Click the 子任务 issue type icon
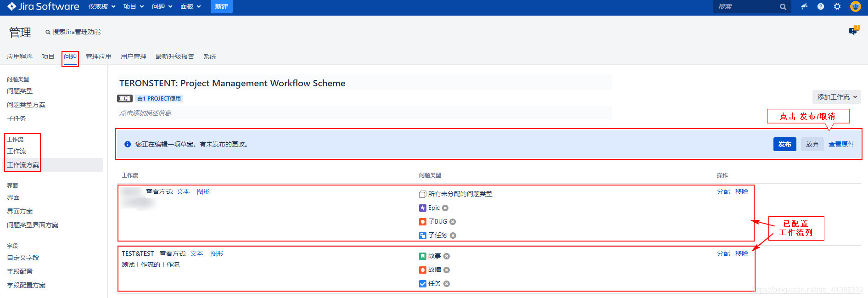868x298 pixels. pyautogui.click(x=423, y=236)
